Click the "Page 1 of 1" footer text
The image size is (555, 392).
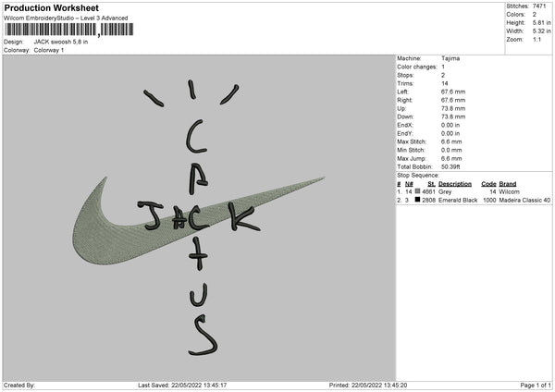[x=536, y=386]
